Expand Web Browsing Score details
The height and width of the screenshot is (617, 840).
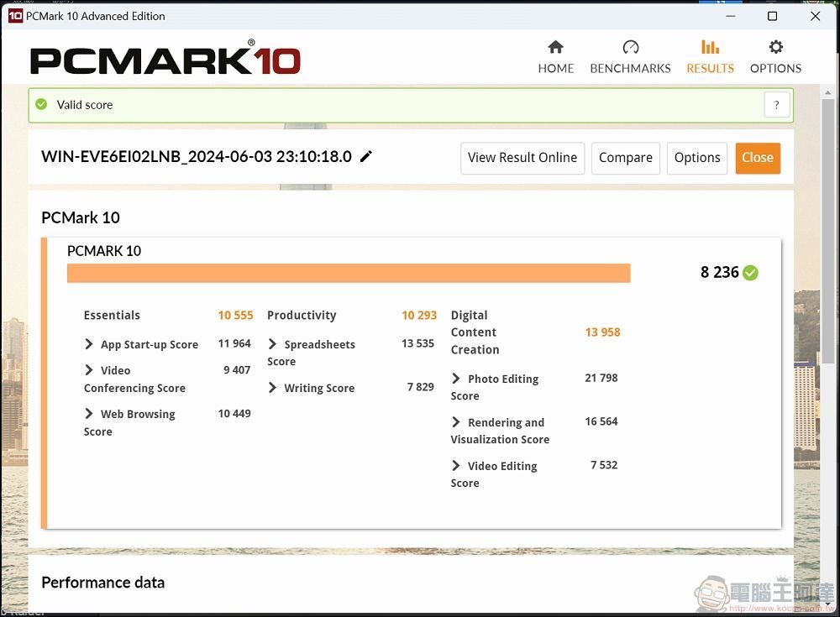(x=88, y=414)
